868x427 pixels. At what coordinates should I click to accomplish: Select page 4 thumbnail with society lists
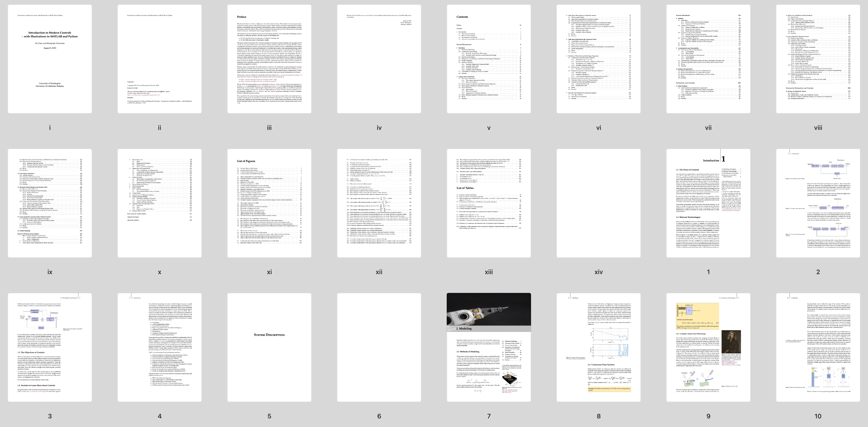tap(160, 347)
